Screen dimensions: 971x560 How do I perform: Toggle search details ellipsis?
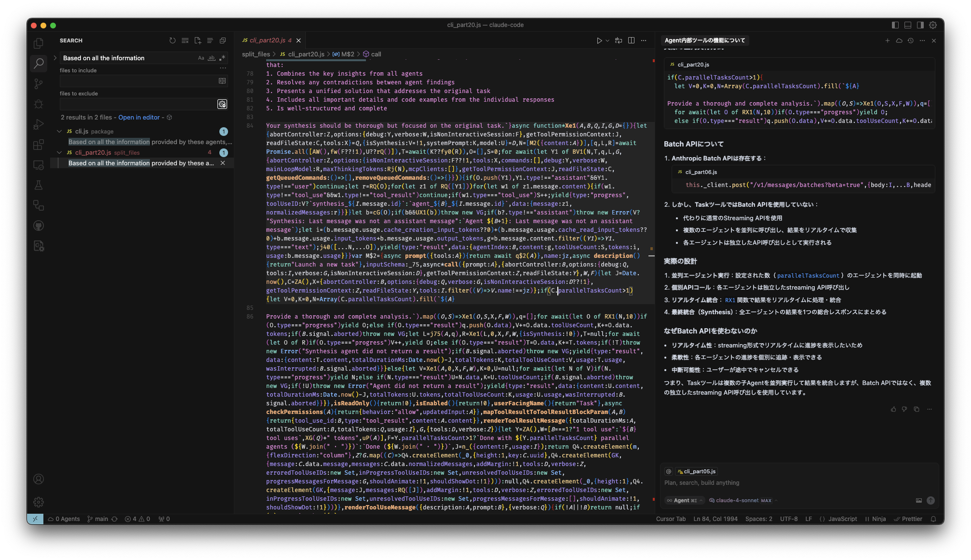[x=223, y=68]
